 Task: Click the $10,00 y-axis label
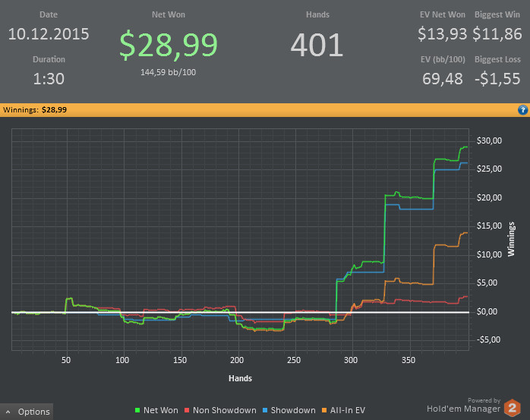[x=489, y=254]
